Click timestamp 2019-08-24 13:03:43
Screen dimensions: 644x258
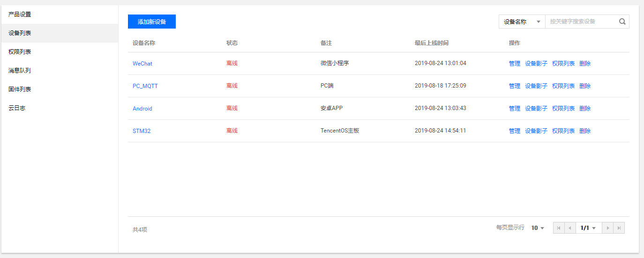coord(441,108)
